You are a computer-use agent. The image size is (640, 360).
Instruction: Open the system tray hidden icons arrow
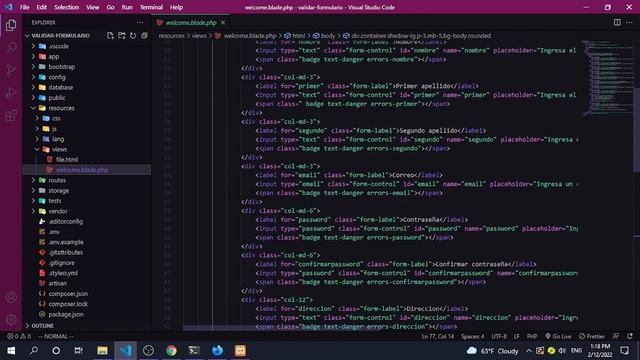coord(529,351)
